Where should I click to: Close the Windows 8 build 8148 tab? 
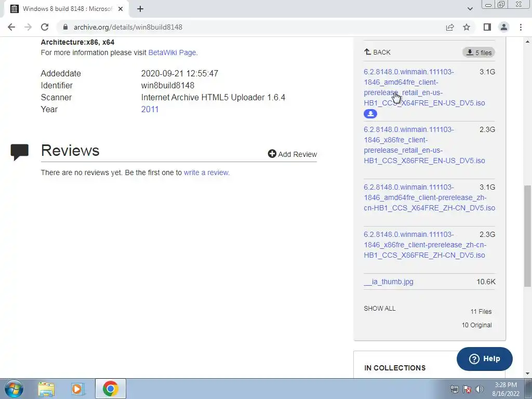click(x=121, y=9)
